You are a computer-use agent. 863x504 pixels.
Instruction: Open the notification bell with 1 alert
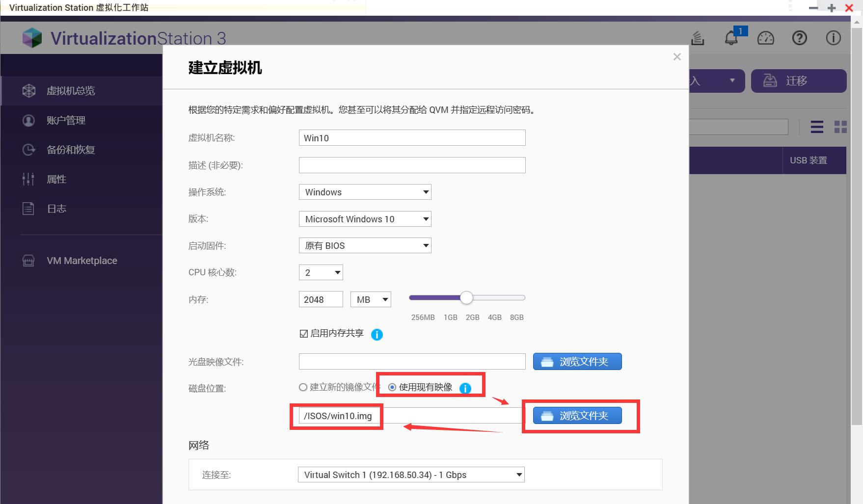(x=731, y=38)
